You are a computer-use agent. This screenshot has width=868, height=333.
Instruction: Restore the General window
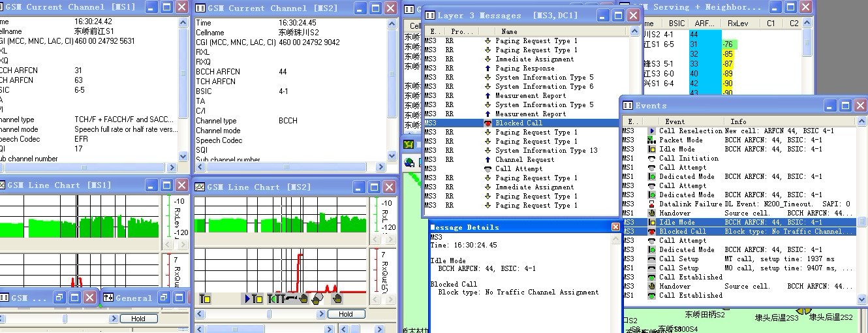pos(163,298)
